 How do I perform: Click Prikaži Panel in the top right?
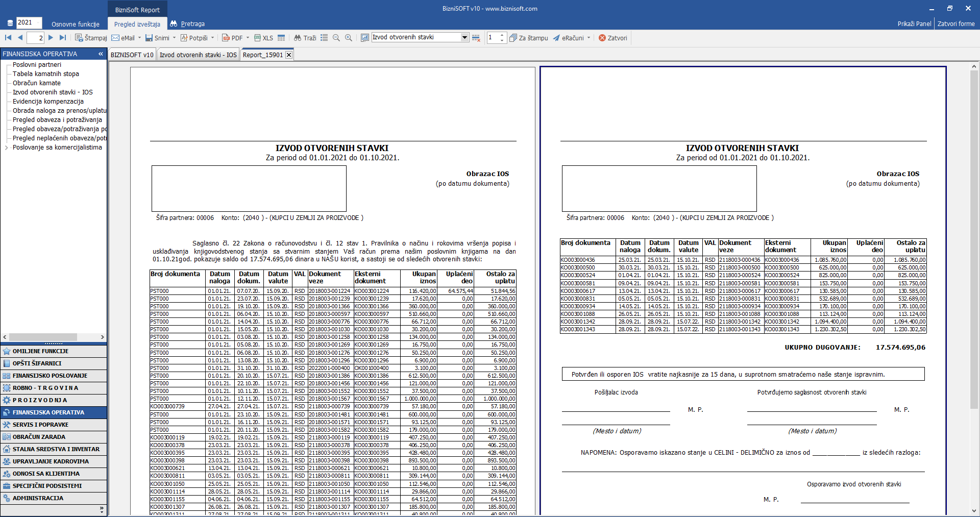point(914,23)
